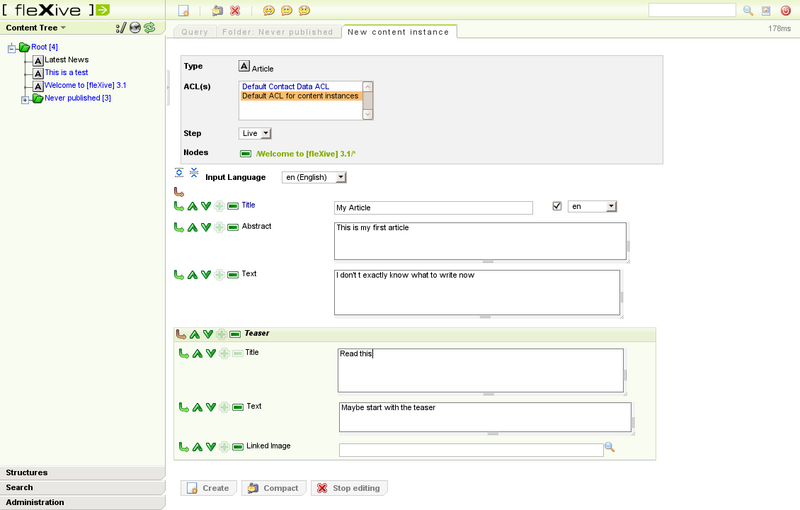The image size is (800, 510).
Task: Open the Administration panel section
Action: pos(82,502)
